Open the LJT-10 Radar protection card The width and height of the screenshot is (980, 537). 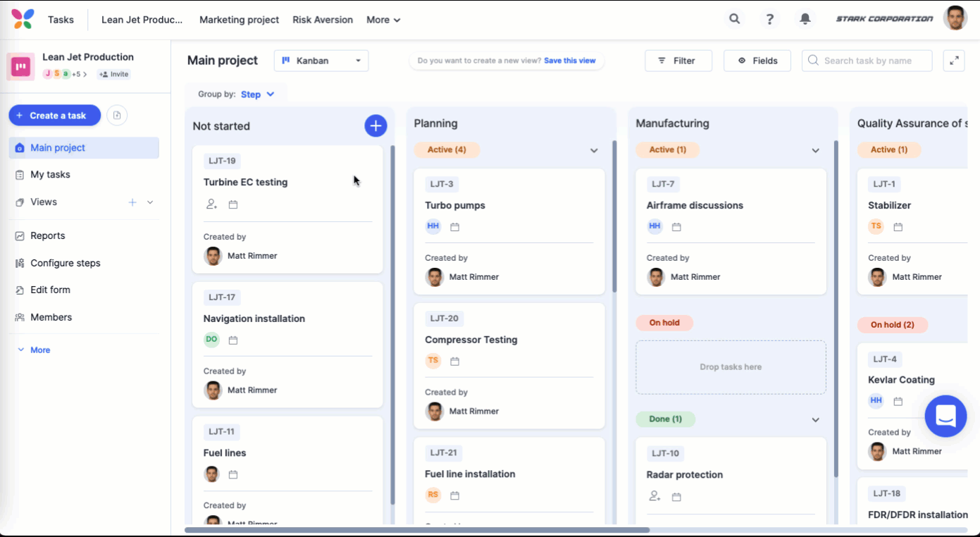pyautogui.click(x=731, y=481)
